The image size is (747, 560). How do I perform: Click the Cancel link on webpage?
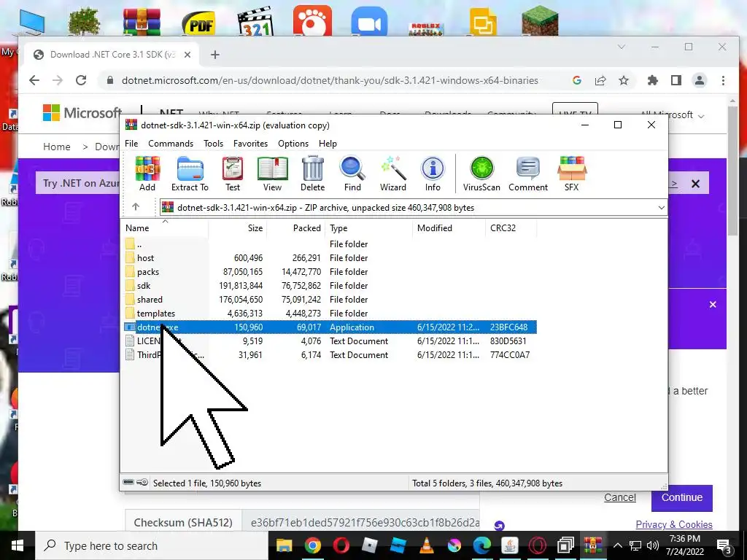click(620, 497)
